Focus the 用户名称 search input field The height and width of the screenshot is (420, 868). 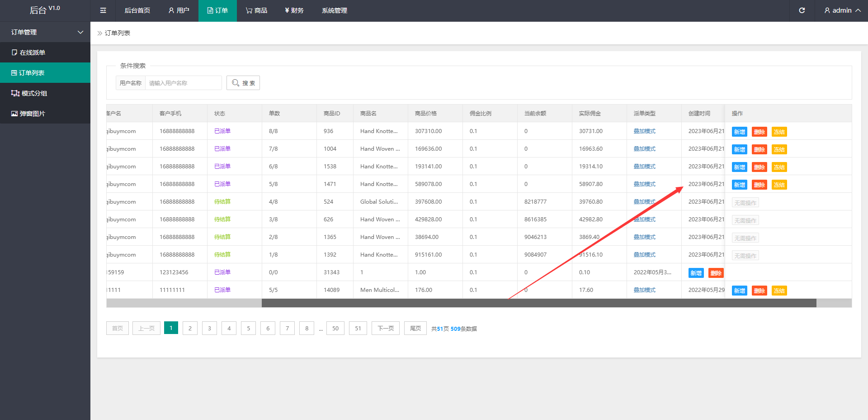(183, 83)
